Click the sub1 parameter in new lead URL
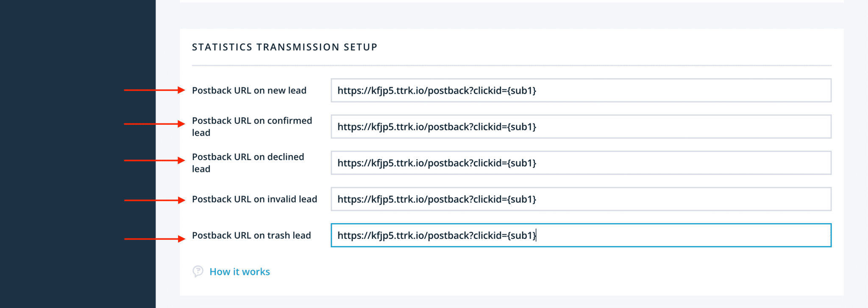This screenshot has width=868, height=308. click(523, 90)
